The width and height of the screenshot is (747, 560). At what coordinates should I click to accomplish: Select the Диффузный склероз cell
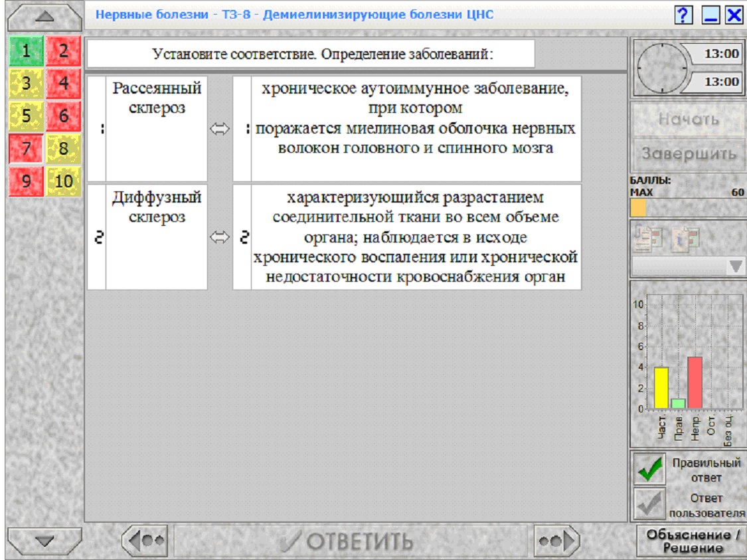(x=157, y=237)
